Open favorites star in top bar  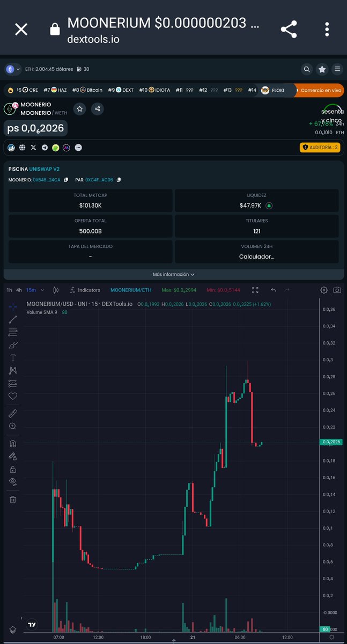322,69
